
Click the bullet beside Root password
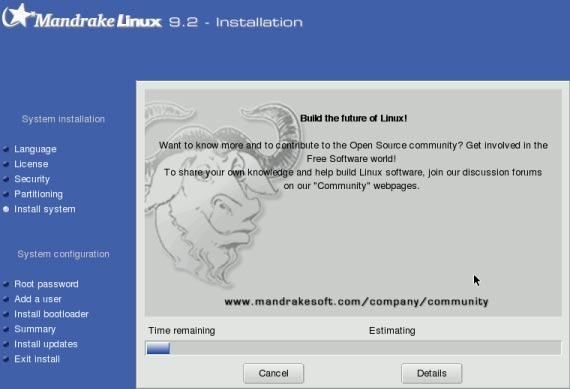tap(6, 284)
